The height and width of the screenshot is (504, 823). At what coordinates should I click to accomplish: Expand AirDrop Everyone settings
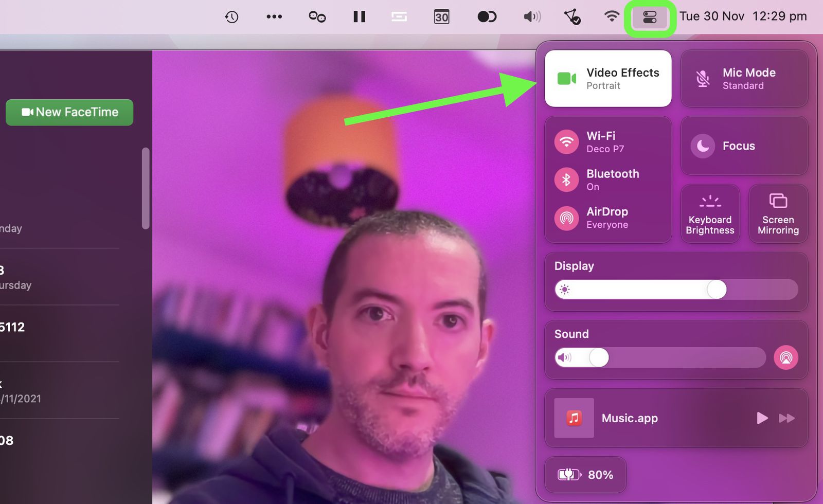[607, 218]
